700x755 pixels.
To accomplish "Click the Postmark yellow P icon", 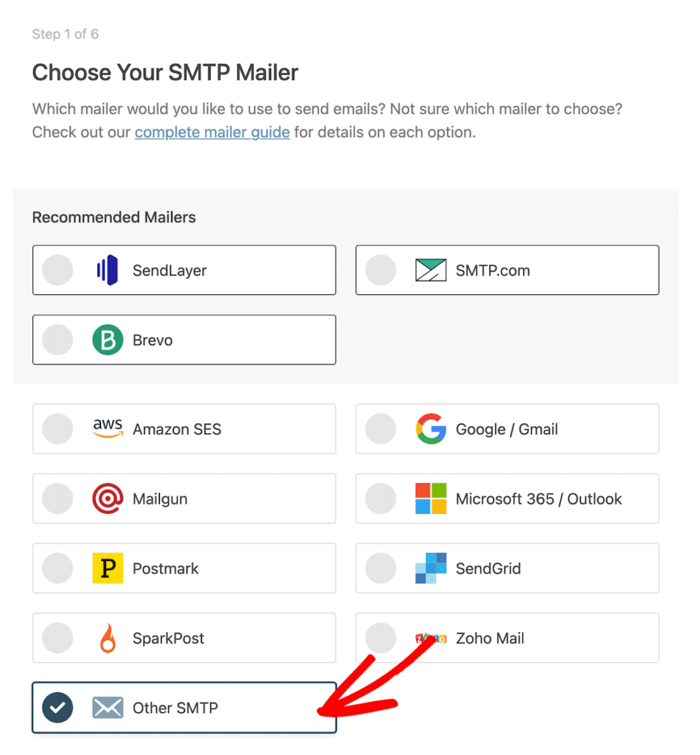I will (108, 568).
